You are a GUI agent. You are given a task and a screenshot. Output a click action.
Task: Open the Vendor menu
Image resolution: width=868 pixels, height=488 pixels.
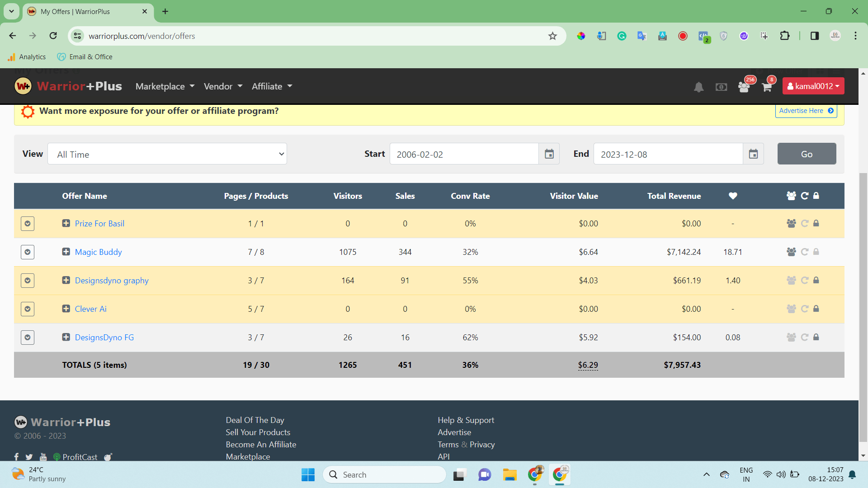(x=223, y=86)
